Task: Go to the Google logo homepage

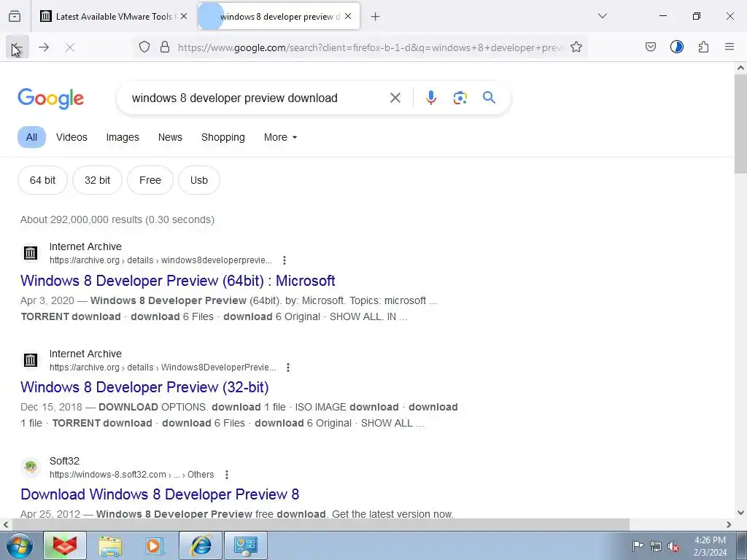Action: (50, 99)
